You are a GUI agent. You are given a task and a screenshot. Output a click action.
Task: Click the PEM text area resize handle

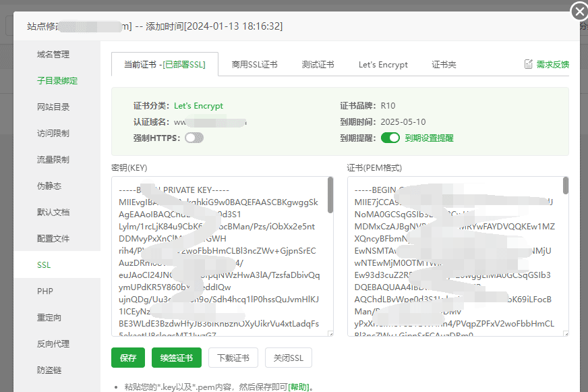pyautogui.click(x=566, y=333)
